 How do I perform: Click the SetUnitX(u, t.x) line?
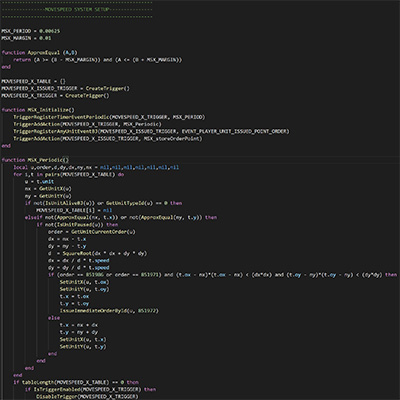83,339
